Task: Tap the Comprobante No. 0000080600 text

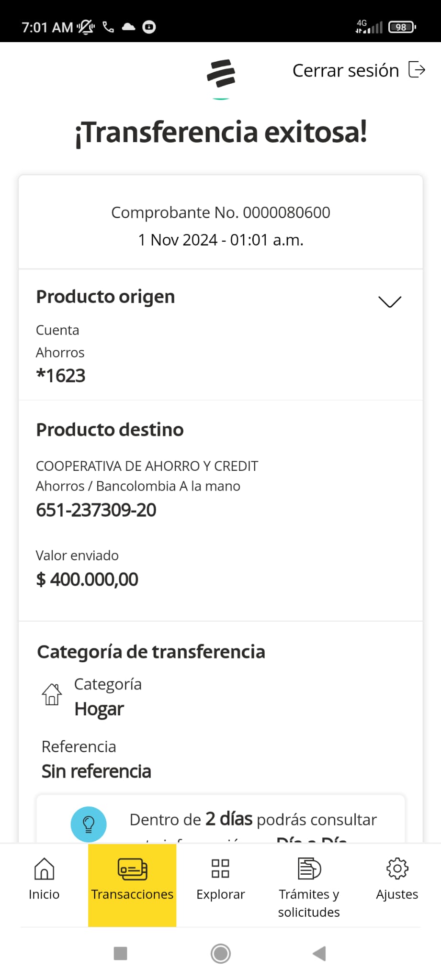Action: coord(221,212)
